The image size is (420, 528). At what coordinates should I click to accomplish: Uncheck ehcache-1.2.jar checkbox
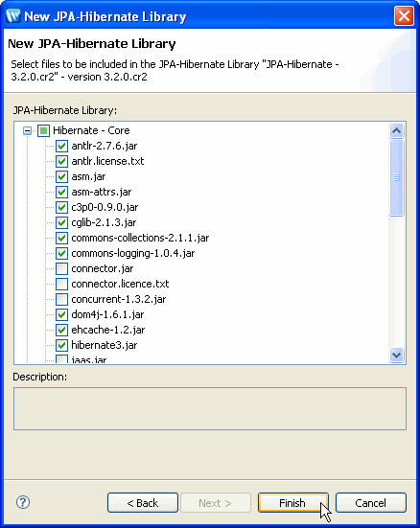(61, 330)
